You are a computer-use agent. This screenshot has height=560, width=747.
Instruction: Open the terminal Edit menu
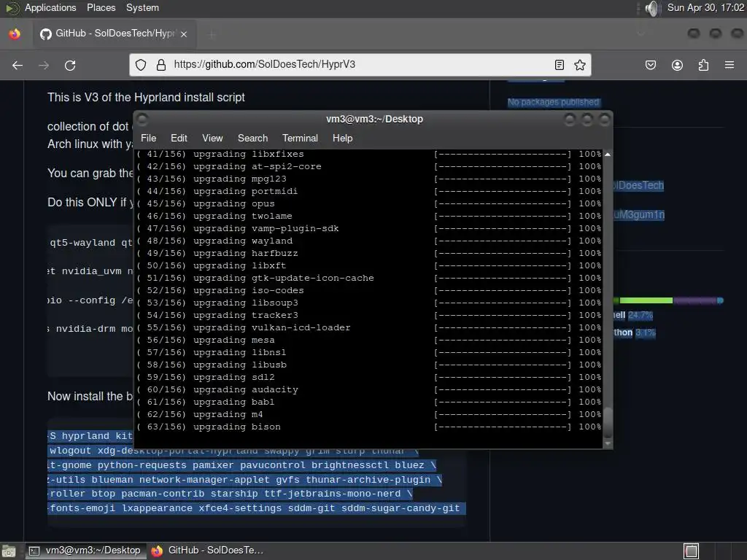click(179, 138)
